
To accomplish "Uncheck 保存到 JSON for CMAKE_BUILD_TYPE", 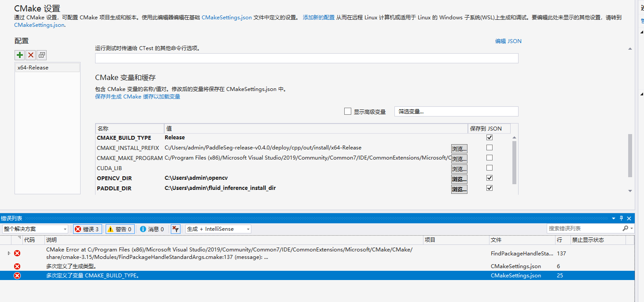I will [x=489, y=137].
